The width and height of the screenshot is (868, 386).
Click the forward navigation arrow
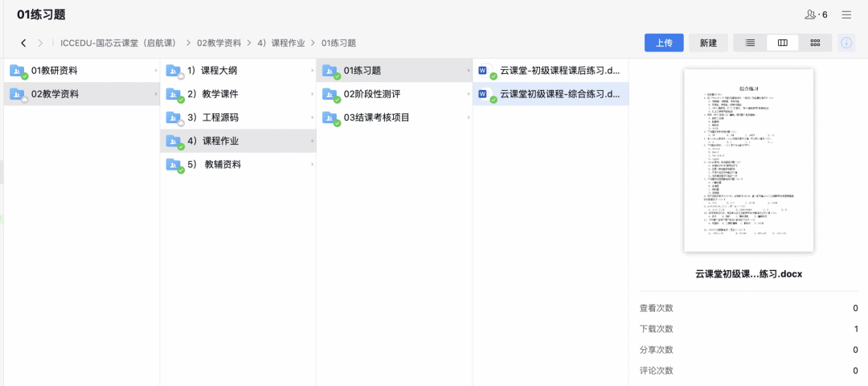[x=40, y=43]
